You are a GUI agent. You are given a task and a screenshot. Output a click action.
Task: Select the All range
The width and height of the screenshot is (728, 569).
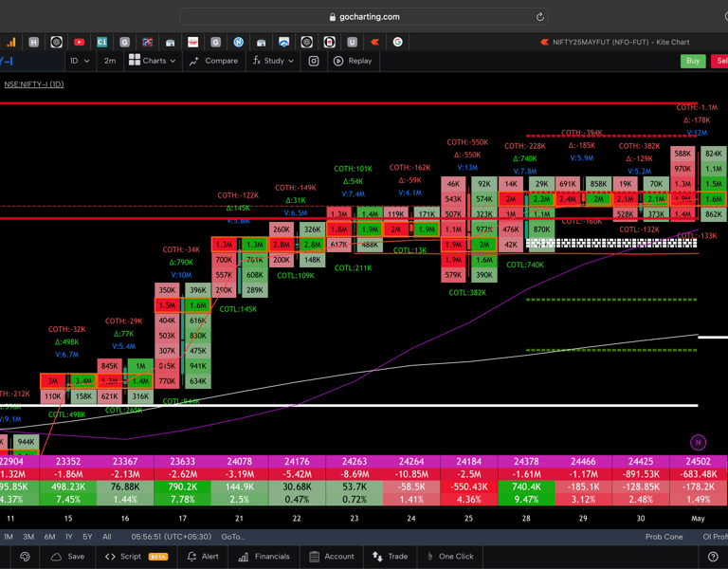coord(107,537)
